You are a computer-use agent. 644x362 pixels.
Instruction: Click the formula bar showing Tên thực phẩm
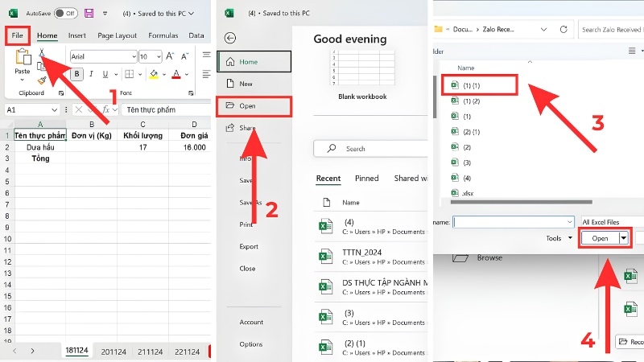coord(167,110)
